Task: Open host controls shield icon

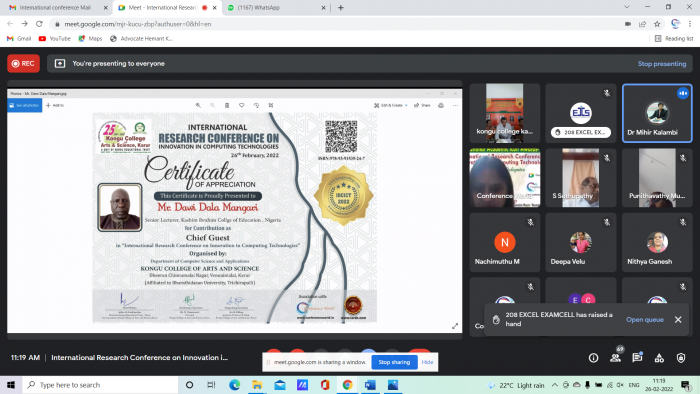Action: [681, 358]
